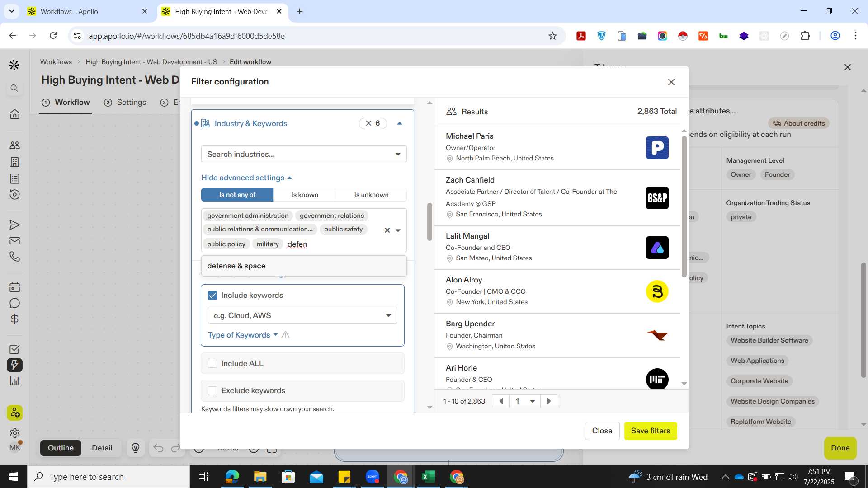
Task: Click Save filters button
Action: pyautogui.click(x=650, y=431)
